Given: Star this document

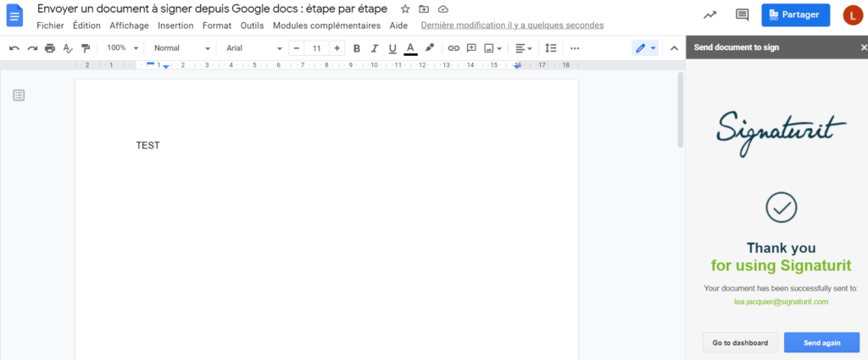Looking at the screenshot, I should click(x=405, y=8).
